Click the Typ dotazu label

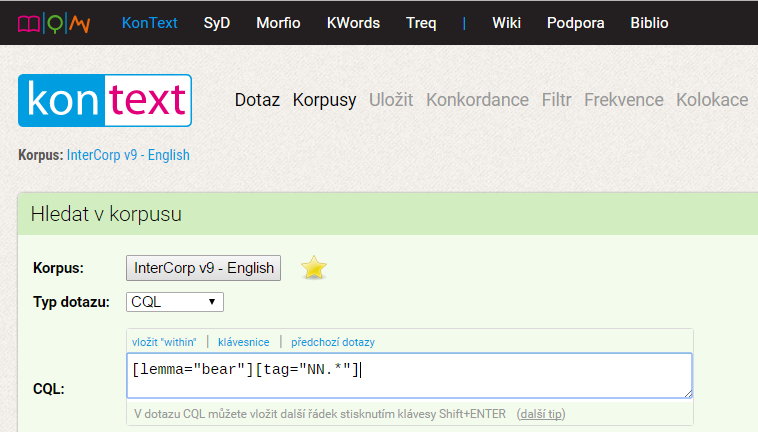coord(72,302)
